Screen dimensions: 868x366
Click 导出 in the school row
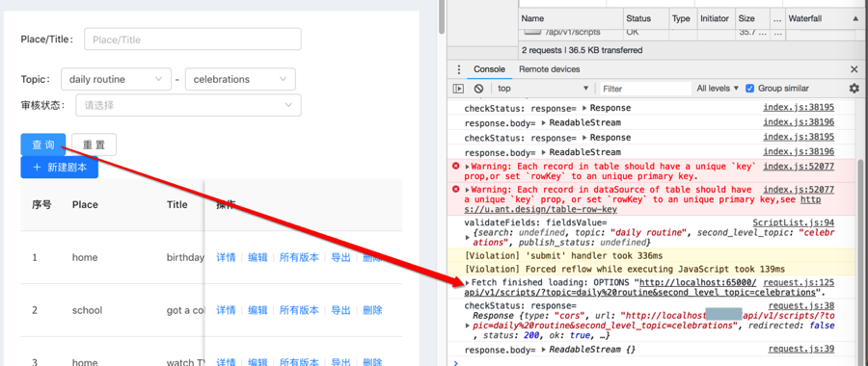(x=341, y=310)
